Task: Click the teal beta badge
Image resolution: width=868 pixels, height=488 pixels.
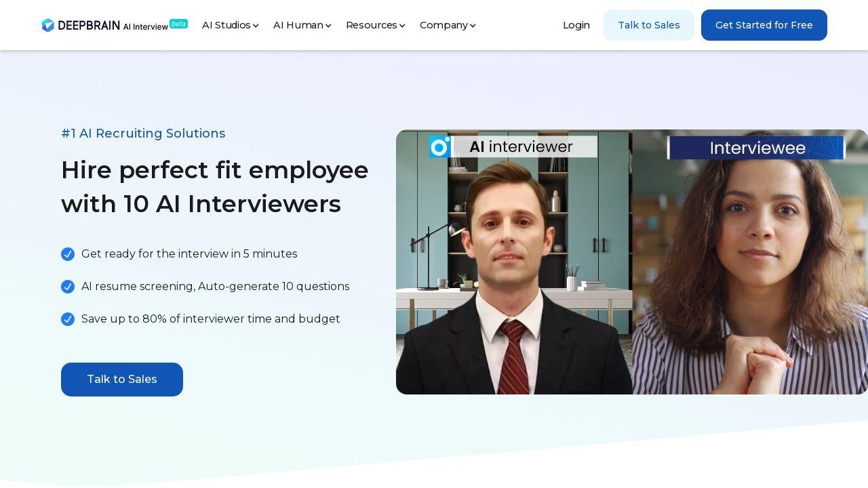Action: pyautogui.click(x=178, y=24)
